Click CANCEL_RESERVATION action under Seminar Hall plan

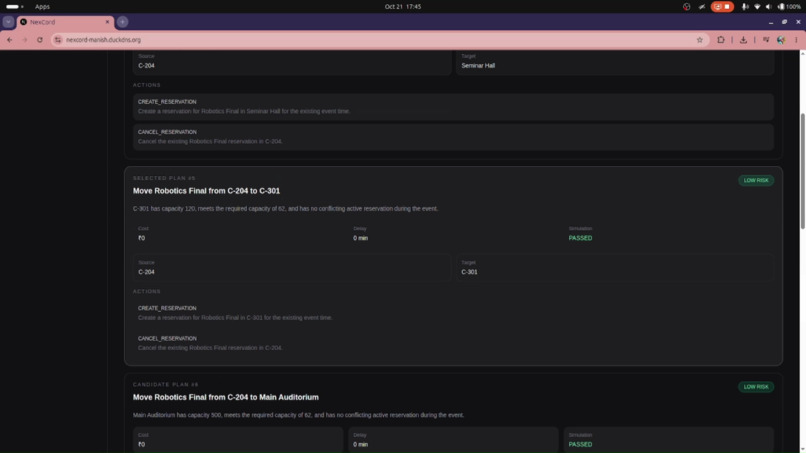tap(453, 137)
